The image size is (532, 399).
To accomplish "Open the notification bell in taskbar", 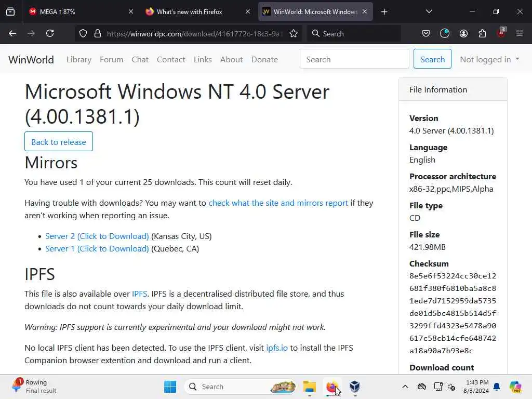I will point(497,387).
